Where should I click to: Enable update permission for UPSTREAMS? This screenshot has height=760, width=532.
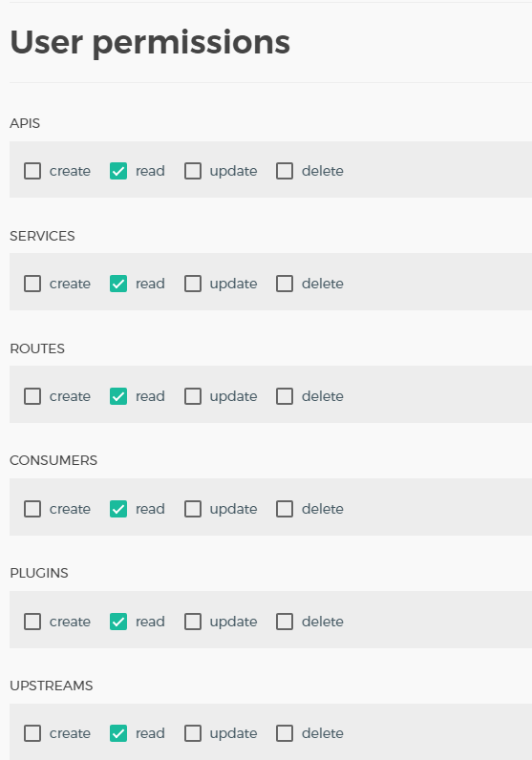(193, 733)
